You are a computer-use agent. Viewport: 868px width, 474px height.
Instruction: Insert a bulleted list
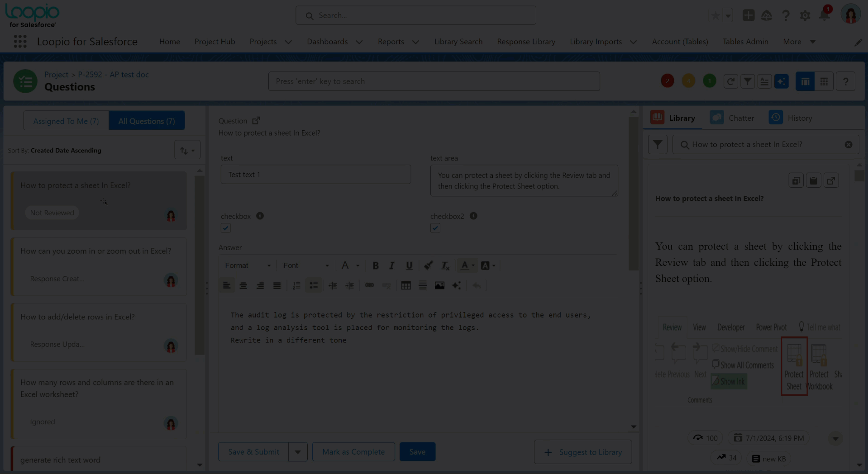click(x=313, y=285)
